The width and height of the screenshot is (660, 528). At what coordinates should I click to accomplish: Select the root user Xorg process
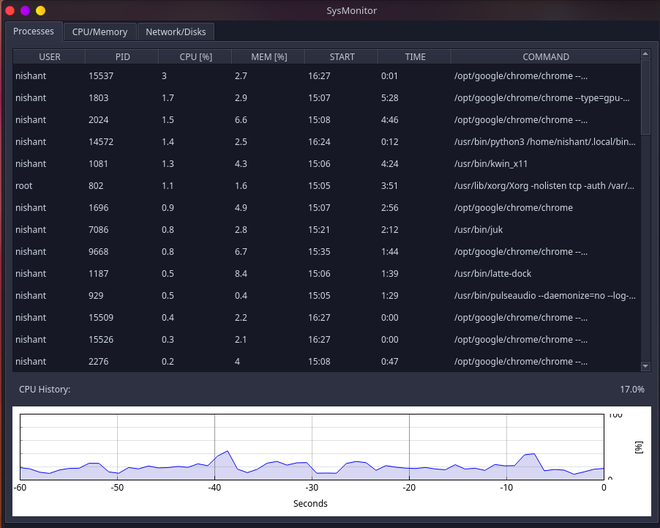327,186
